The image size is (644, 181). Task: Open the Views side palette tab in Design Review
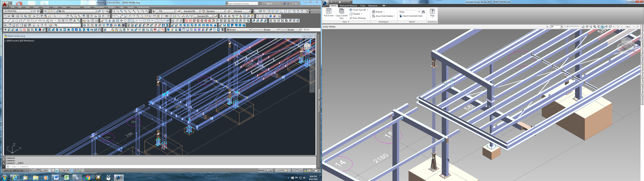tap(642, 60)
